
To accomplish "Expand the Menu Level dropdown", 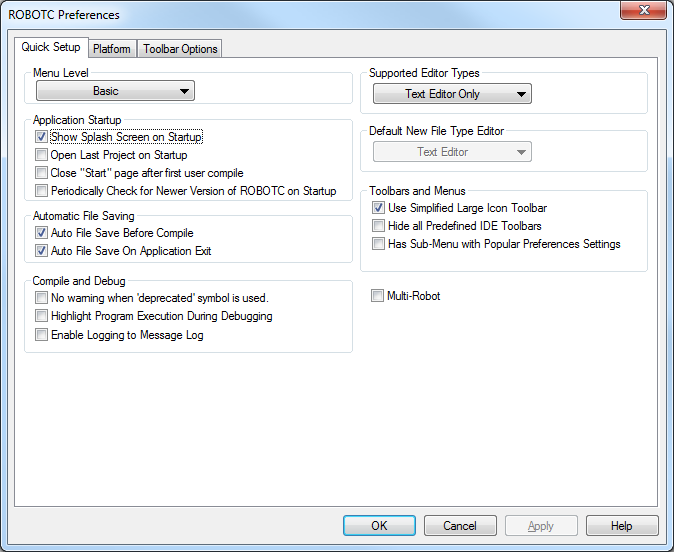I will (x=115, y=92).
